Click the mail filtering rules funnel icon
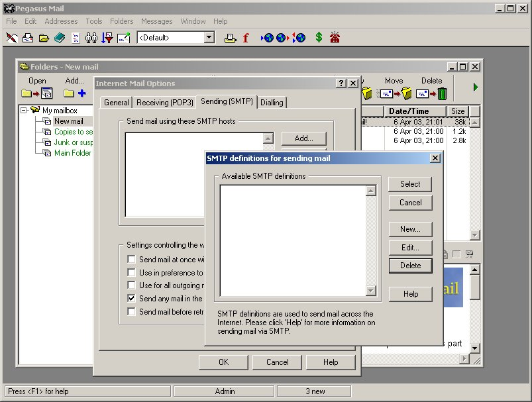This screenshot has width=532, height=402. click(107, 38)
